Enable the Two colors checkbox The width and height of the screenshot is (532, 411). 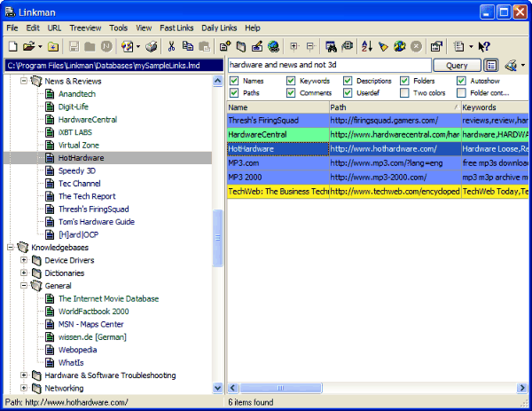404,92
